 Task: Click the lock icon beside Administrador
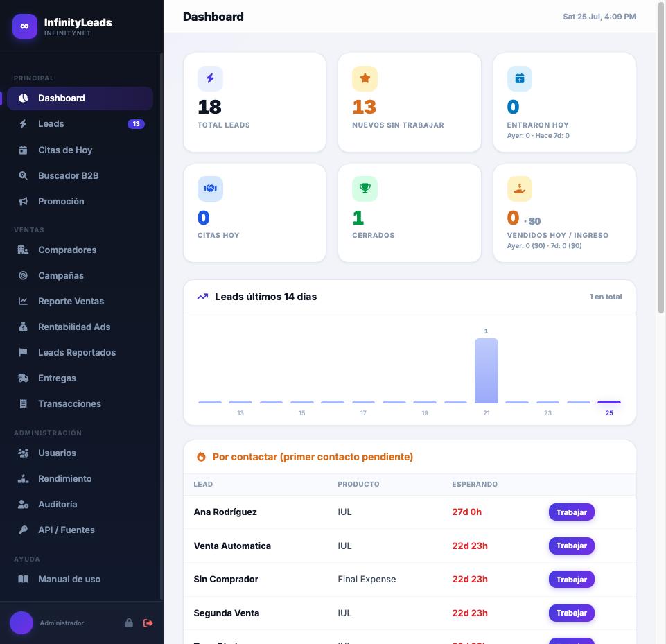[129, 623]
